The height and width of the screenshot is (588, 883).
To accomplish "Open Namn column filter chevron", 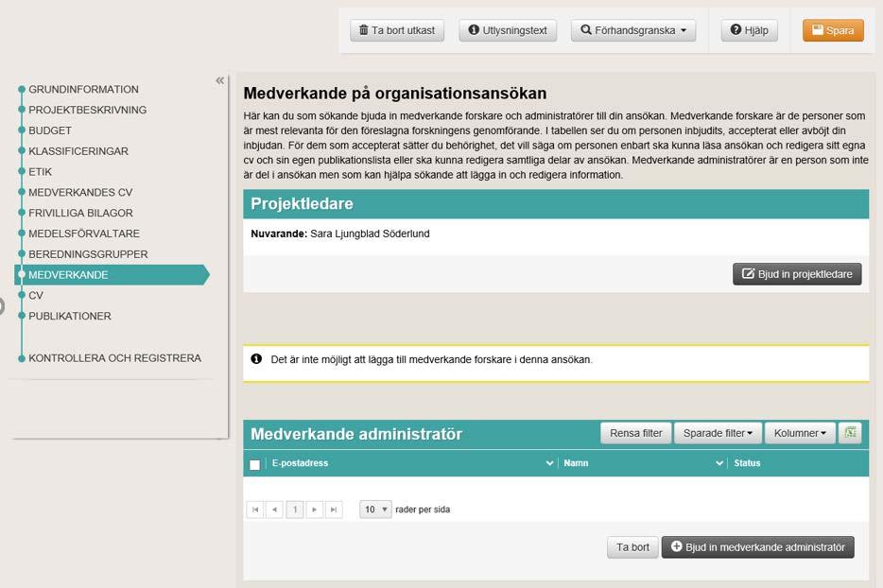I will tap(719, 463).
